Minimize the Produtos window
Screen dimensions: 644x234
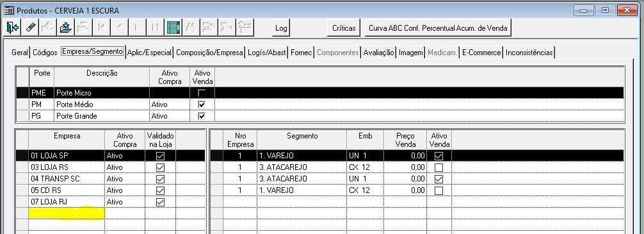[583, 10]
